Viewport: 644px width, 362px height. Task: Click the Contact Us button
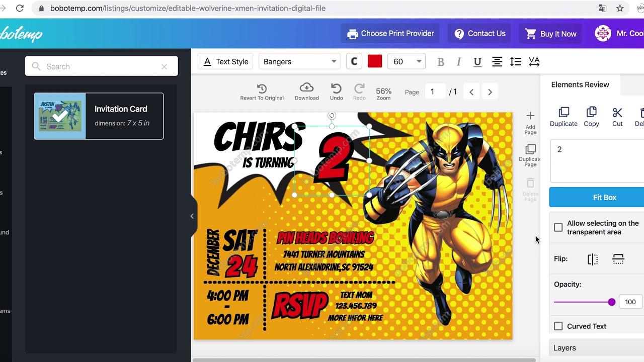click(x=479, y=34)
